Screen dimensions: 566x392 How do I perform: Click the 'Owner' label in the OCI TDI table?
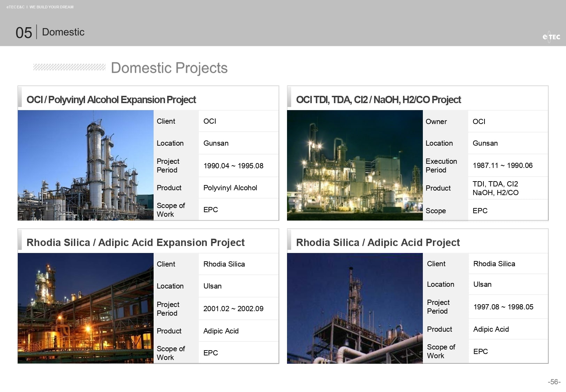(x=436, y=122)
